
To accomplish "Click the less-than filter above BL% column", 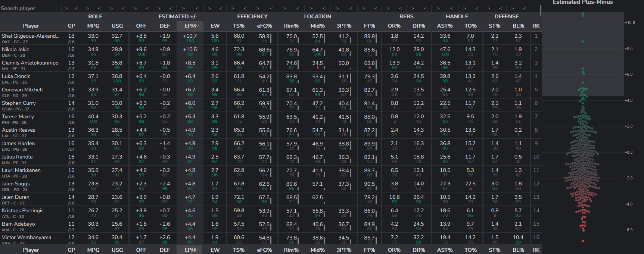I will 524,8.
